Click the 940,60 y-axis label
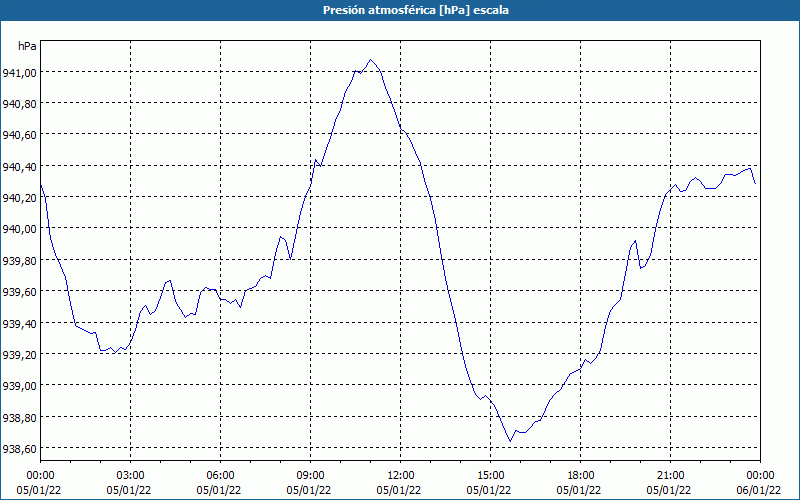This screenshot has height=500, width=800. 20,135
